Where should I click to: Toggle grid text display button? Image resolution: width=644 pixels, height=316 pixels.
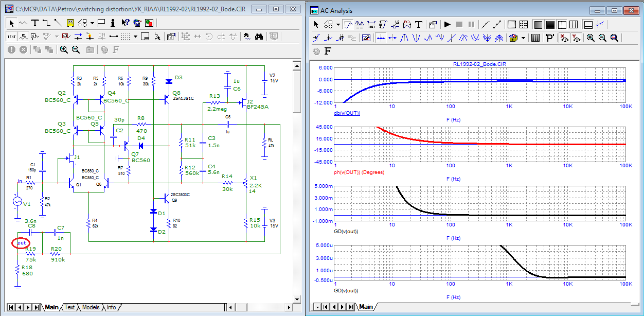(x=12, y=36)
